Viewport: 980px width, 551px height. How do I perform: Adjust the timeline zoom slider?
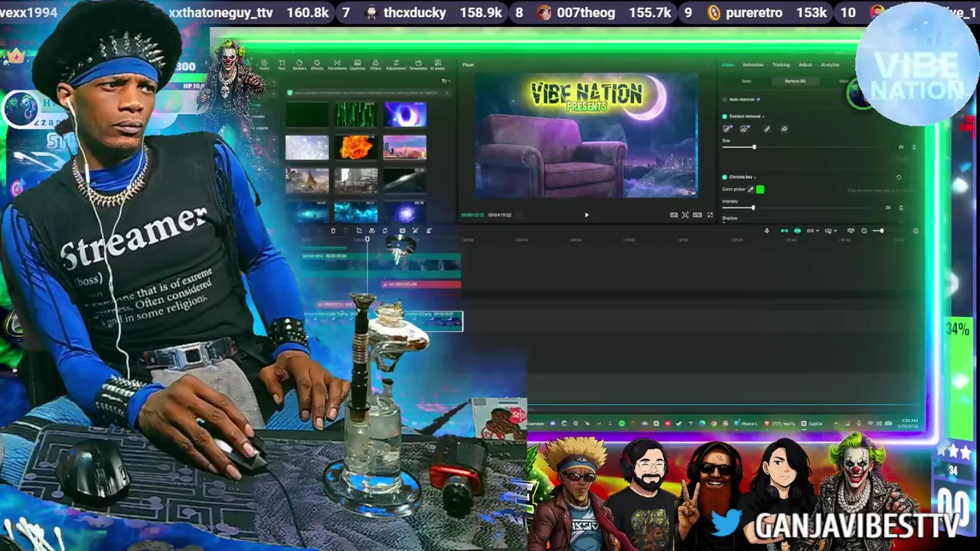(882, 230)
